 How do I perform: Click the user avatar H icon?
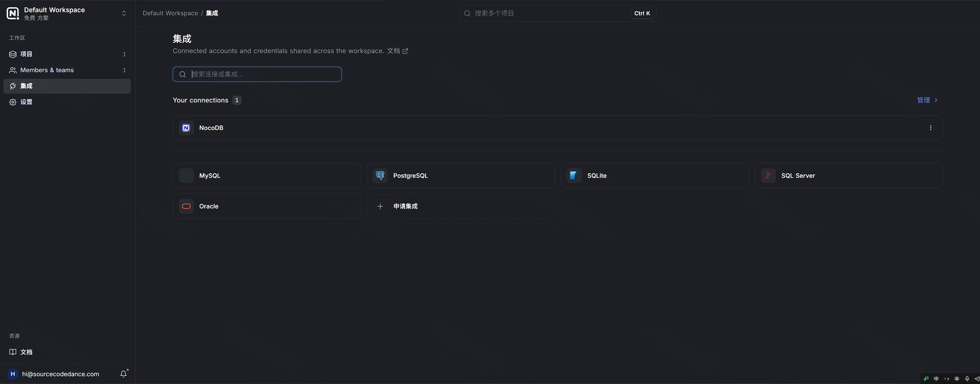pyautogui.click(x=13, y=374)
